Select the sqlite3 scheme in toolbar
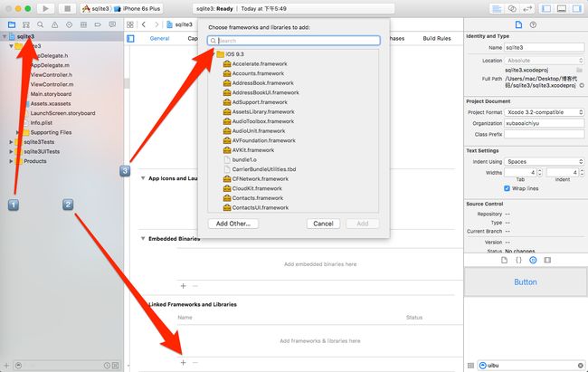This screenshot has height=372, width=588. point(96,9)
